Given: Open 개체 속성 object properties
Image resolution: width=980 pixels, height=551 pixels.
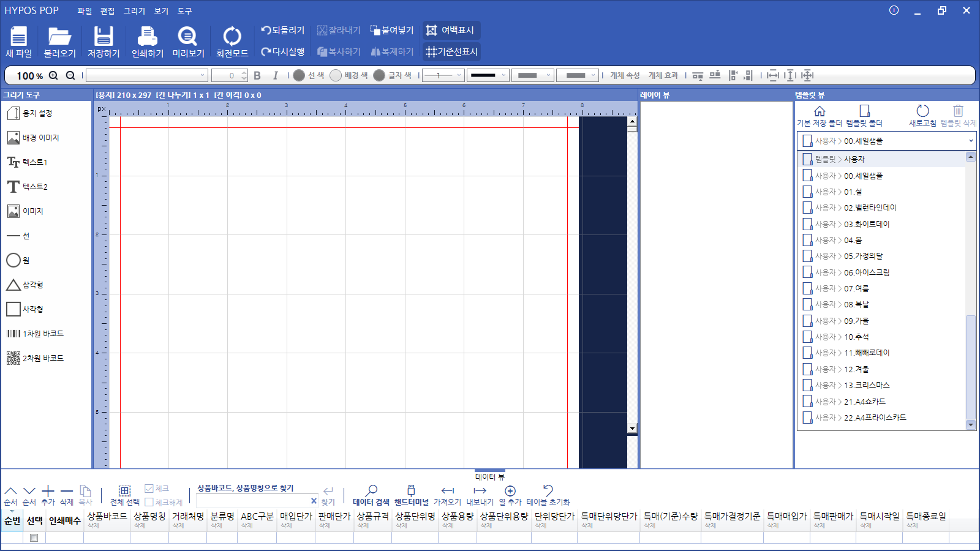Looking at the screenshot, I should [x=625, y=75].
